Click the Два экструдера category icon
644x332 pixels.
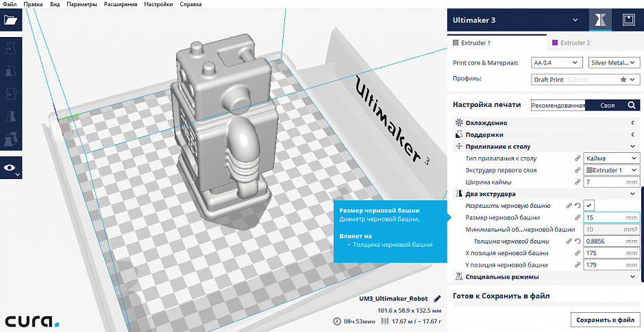(459, 193)
